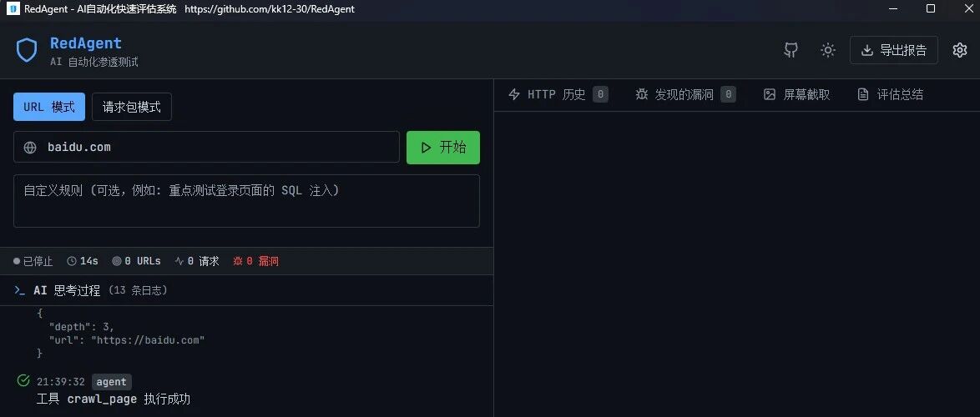The height and width of the screenshot is (417, 980).
Task: Click the document icon beside 评估总结
Action: click(x=863, y=94)
